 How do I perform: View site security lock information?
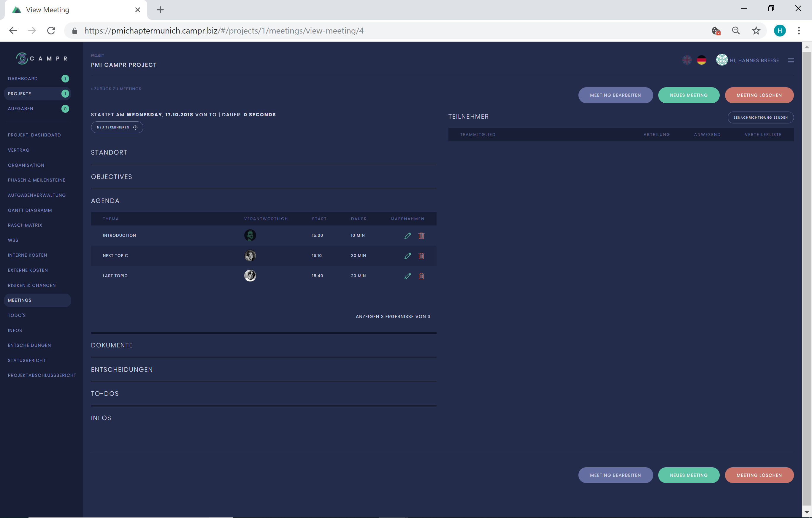click(x=75, y=31)
